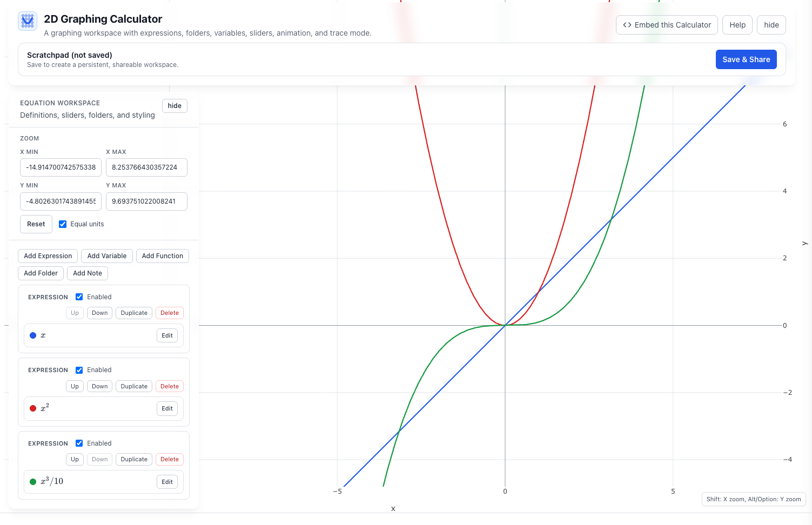This screenshot has height=525, width=812.
Task: Click the blue color dot for expression x
Action: click(x=33, y=335)
